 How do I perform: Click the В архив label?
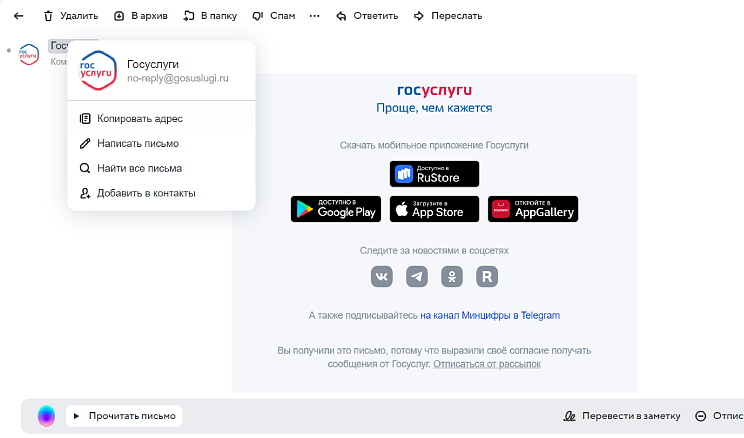pyautogui.click(x=149, y=16)
